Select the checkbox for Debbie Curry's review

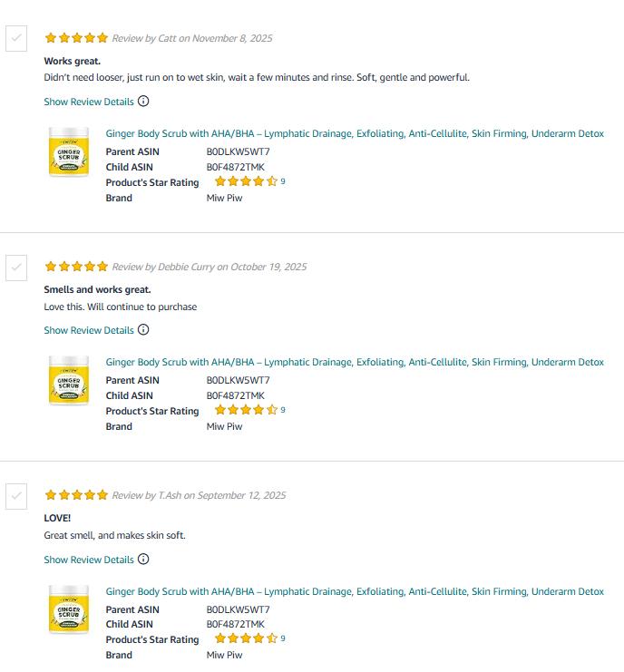pyautogui.click(x=16, y=268)
